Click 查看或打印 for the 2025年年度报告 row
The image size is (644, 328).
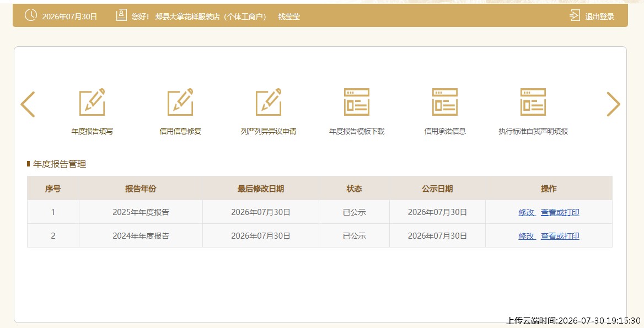(560, 212)
